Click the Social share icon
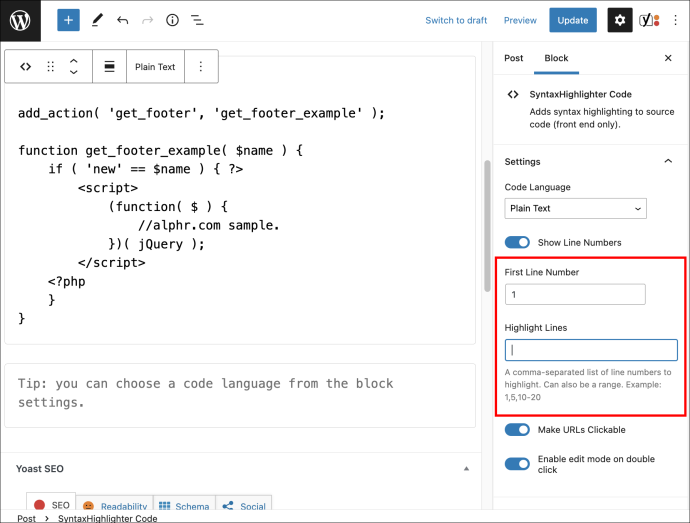Screen dimensions: 690x523 click(x=228, y=506)
